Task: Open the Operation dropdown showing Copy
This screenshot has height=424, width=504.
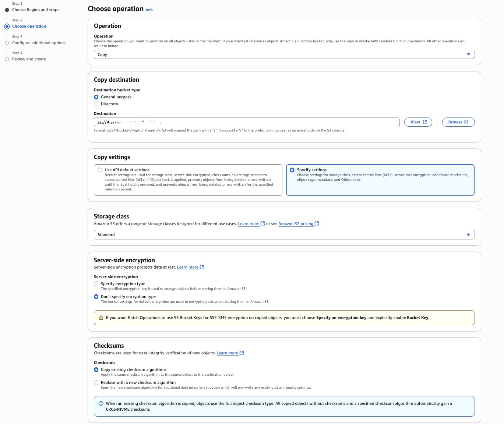Action: (x=284, y=55)
